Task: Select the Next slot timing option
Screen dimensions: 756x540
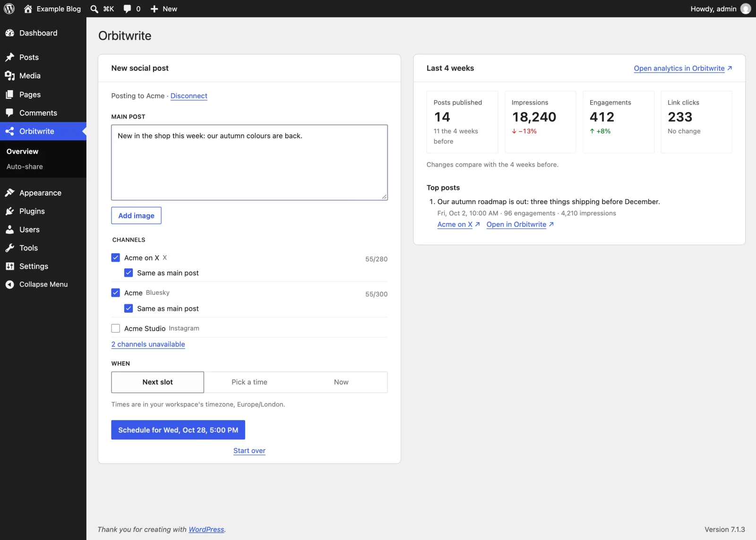Action: click(158, 382)
